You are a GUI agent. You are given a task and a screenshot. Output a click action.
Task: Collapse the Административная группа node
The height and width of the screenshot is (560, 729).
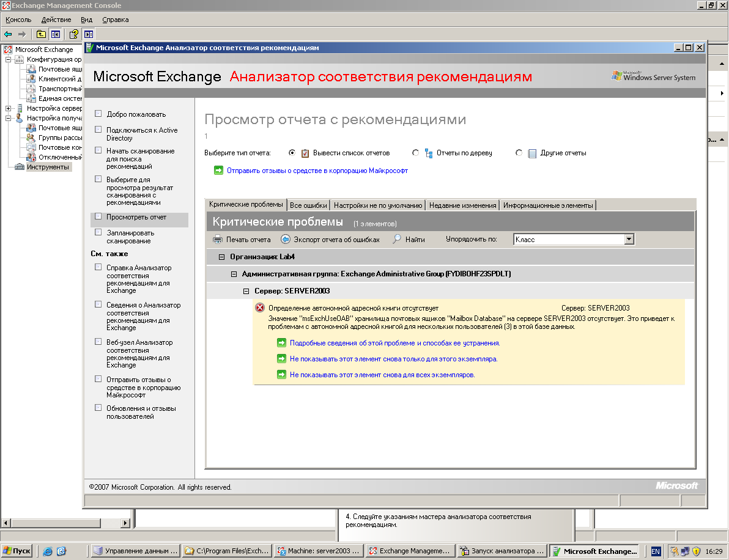(x=234, y=274)
